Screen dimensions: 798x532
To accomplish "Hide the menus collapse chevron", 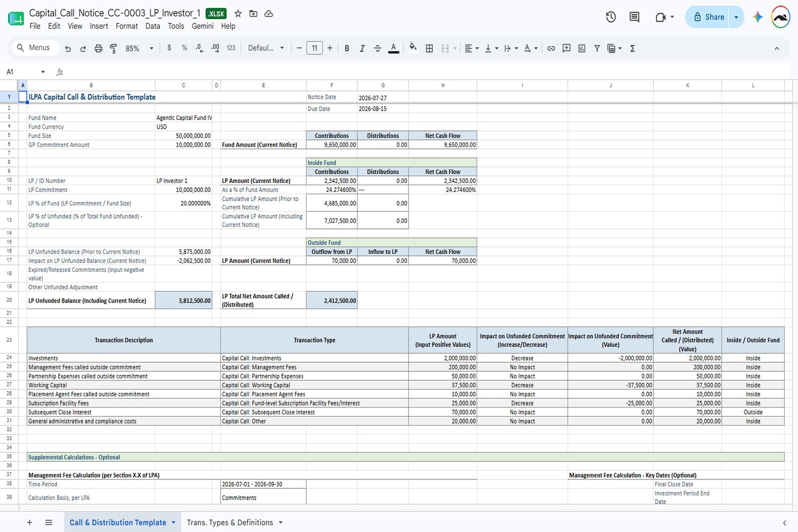I will pyautogui.click(x=777, y=48).
